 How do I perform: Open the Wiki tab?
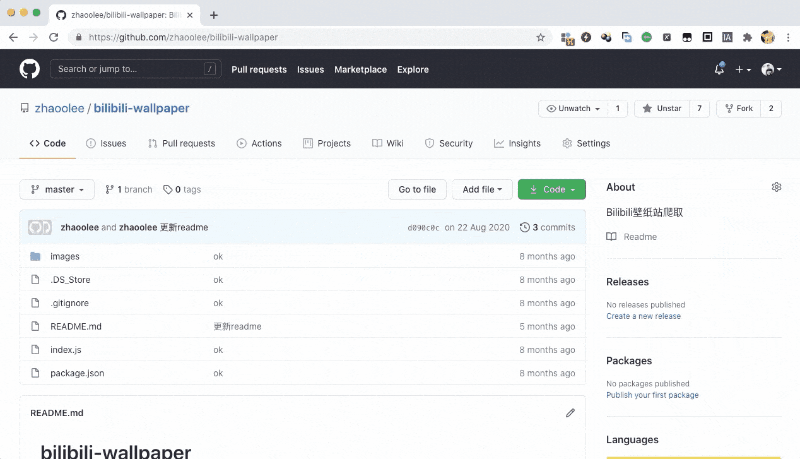coord(388,143)
